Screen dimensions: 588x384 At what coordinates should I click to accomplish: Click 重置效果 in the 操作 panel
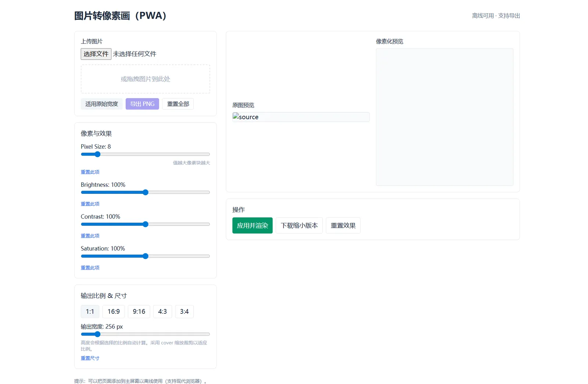343,225
